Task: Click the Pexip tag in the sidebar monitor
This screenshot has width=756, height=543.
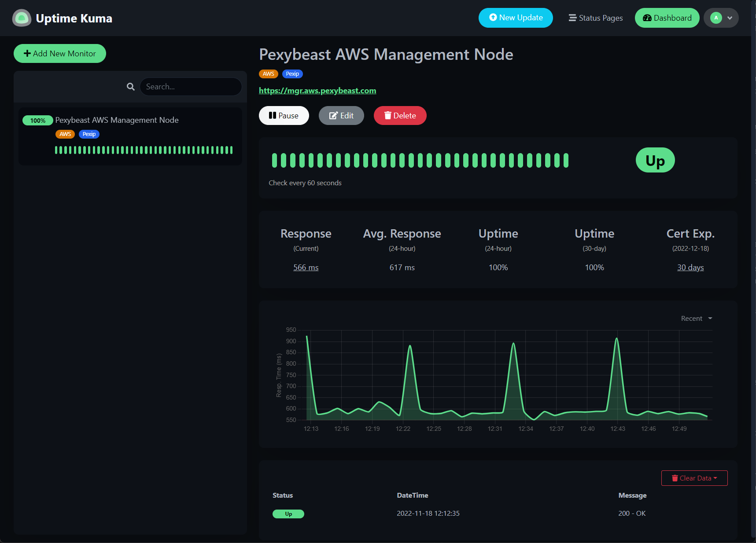Action: [89, 134]
